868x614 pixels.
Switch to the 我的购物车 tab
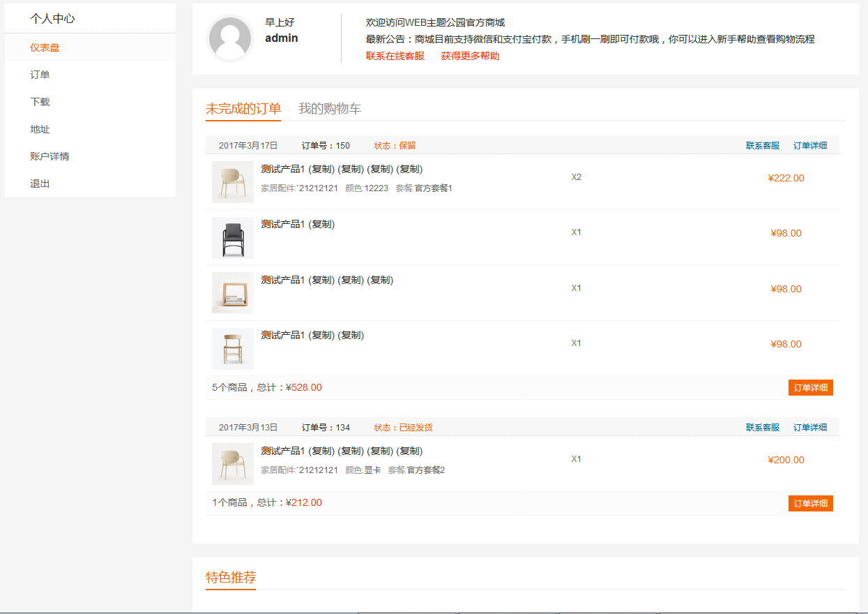tap(330, 109)
